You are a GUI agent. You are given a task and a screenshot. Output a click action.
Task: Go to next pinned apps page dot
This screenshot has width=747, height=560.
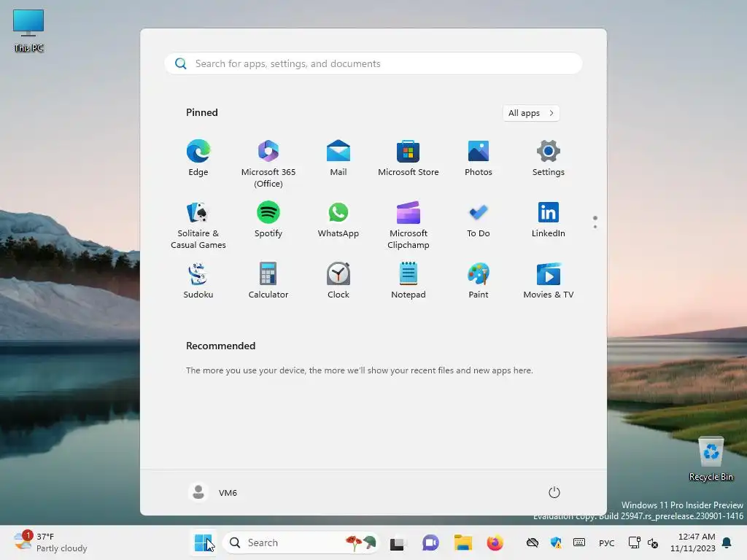click(595, 227)
